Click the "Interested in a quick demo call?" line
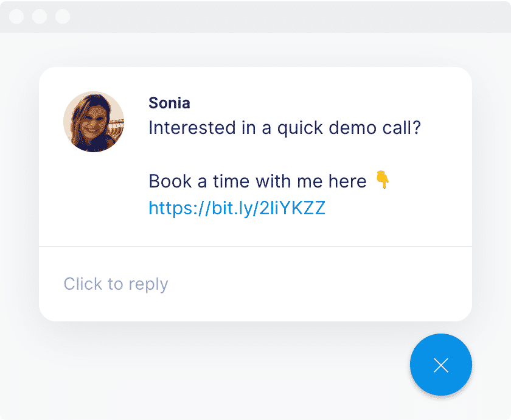The height and width of the screenshot is (420, 511). [x=285, y=128]
